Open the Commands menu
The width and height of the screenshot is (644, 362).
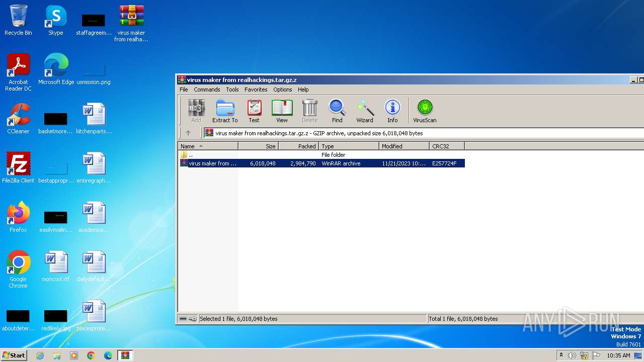point(207,89)
